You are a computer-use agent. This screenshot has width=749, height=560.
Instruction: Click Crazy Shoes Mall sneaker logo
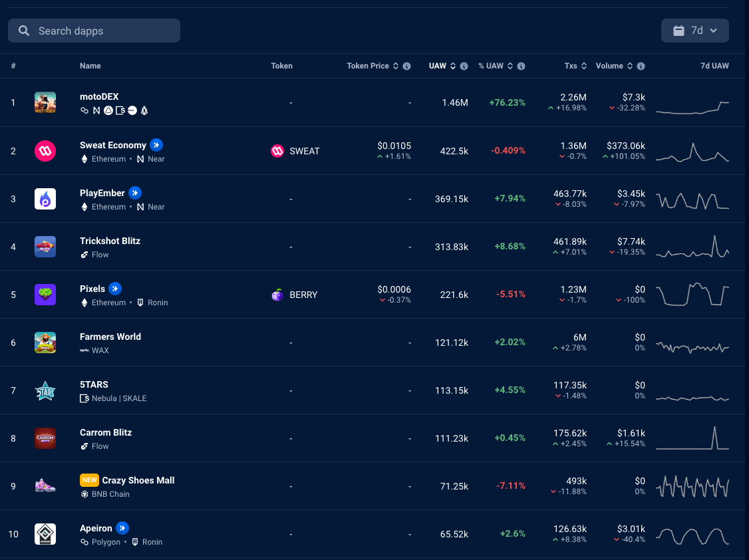(45, 486)
